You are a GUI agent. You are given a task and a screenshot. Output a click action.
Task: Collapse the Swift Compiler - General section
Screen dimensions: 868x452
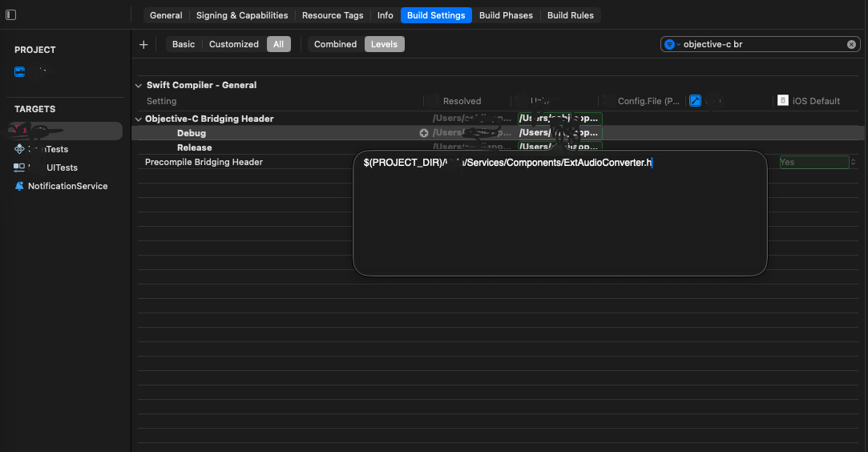(x=139, y=85)
